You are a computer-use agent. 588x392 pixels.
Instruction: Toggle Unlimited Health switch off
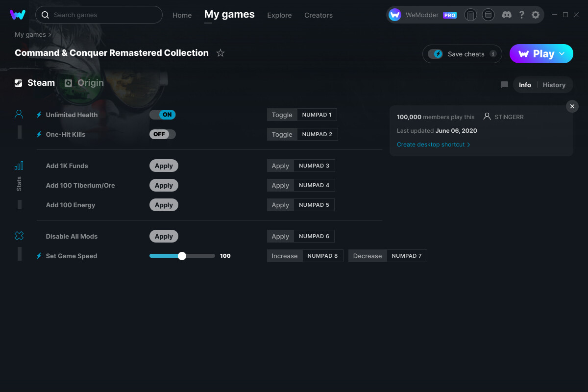[162, 115]
